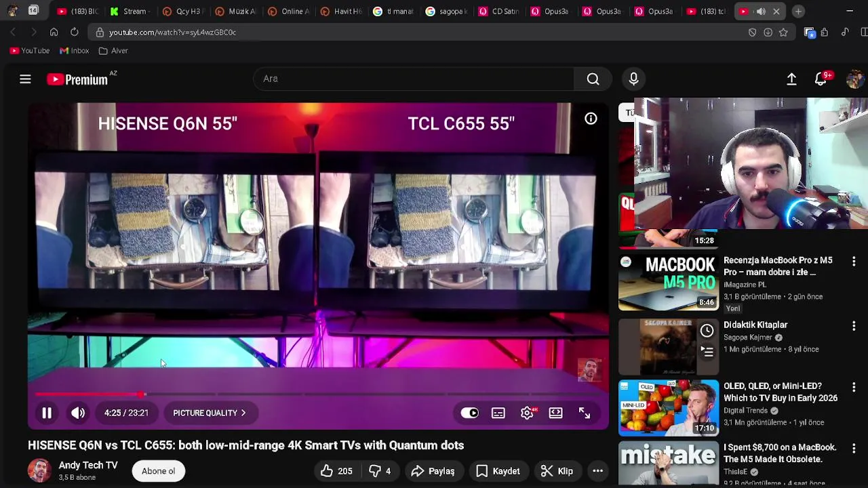Open Didaktik Kitaplar video title

point(755,325)
